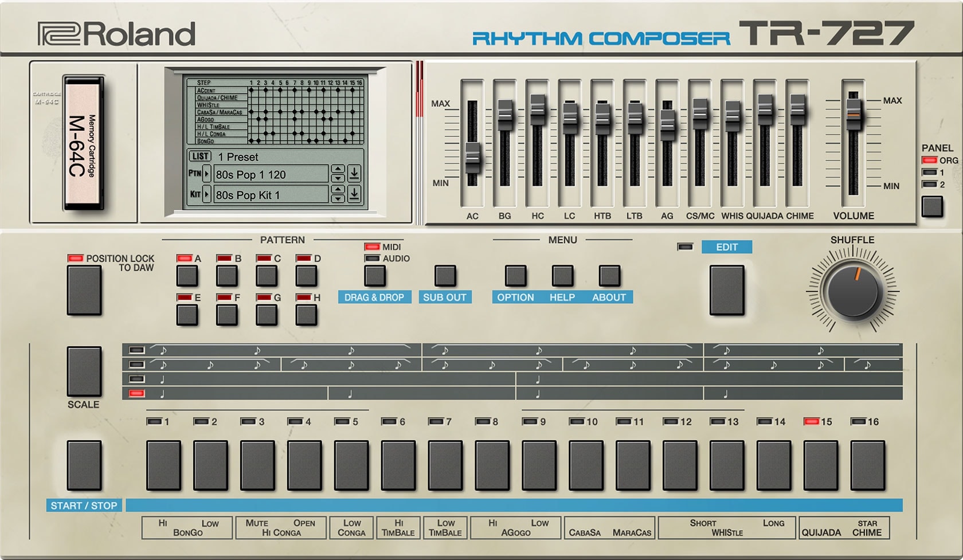Toggle step 1 Hi Bongo pad

(x=163, y=465)
